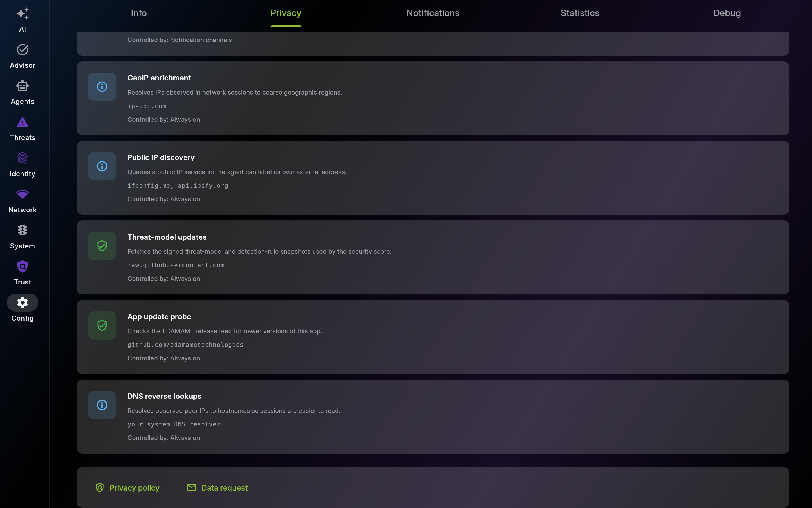Viewport: 812px width, 508px height.
Task: Click GeoIP description about coarse geographic regions
Action: pos(235,92)
